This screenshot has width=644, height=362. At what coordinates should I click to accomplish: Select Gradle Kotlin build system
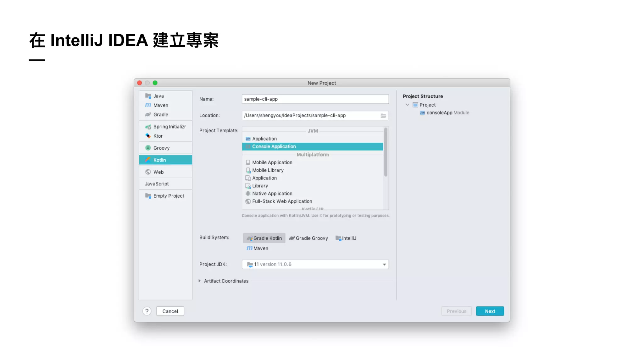point(264,238)
